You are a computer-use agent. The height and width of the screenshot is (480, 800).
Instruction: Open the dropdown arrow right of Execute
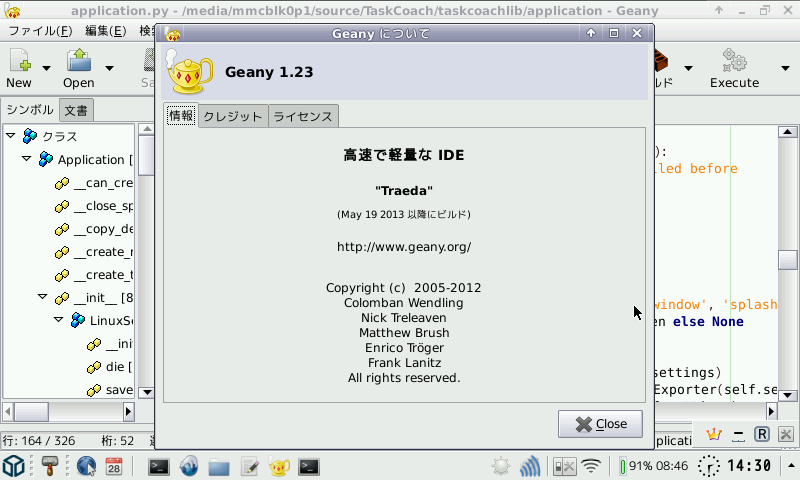(786, 68)
